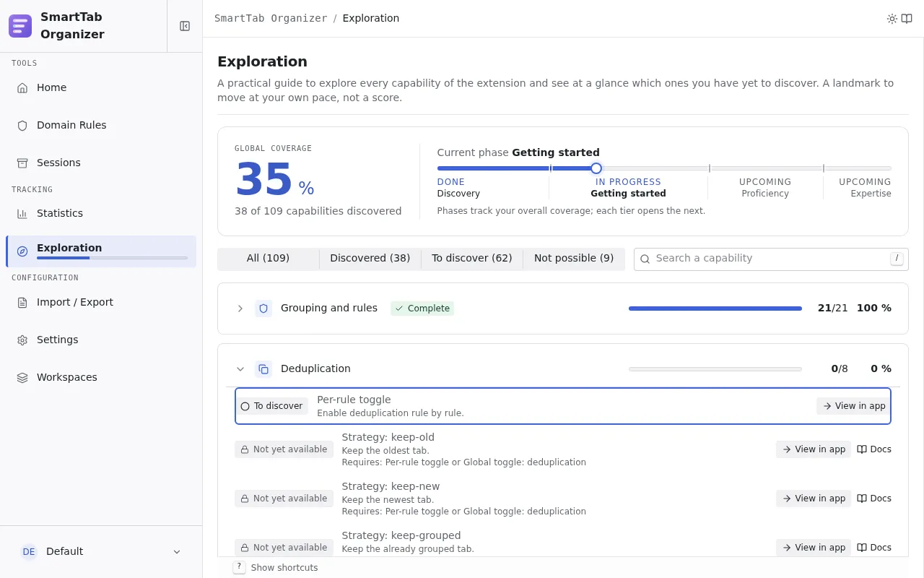924x578 pixels.
Task: Click Show shortcuts button
Action: (x=276, y=568)
